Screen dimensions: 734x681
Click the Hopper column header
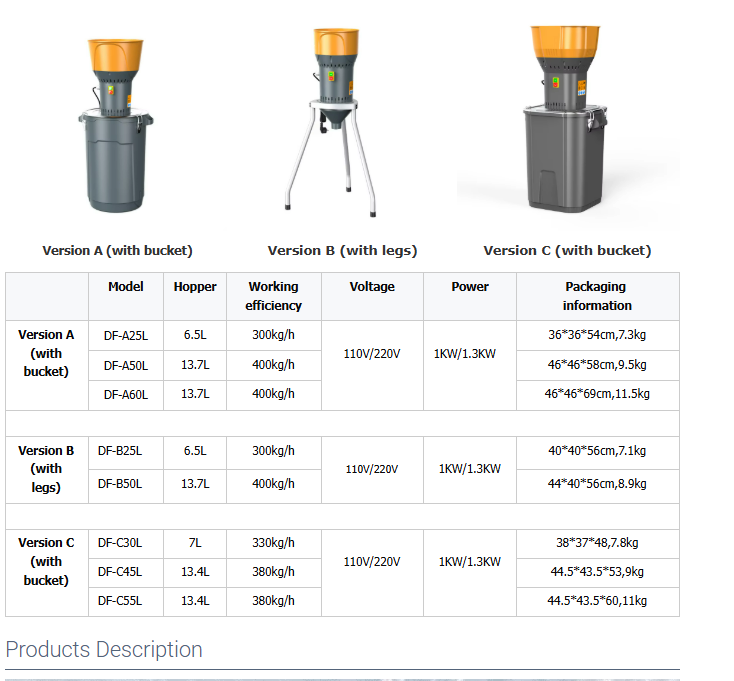click(195, 287)
